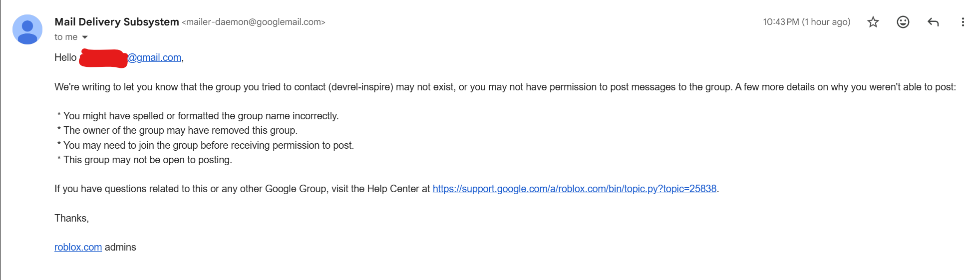Click the "owner of the group" bullet line

[x=177, y=130]
